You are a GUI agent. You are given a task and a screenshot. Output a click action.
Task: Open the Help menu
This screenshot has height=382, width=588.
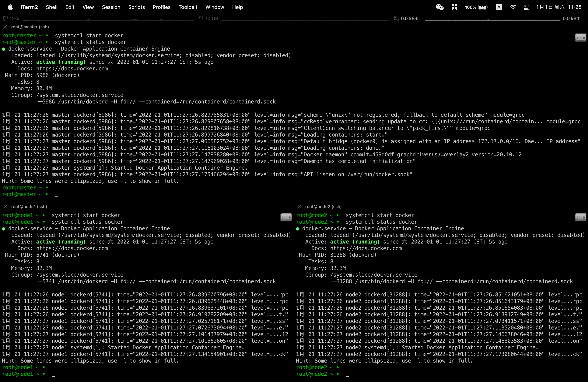[237, 7]
